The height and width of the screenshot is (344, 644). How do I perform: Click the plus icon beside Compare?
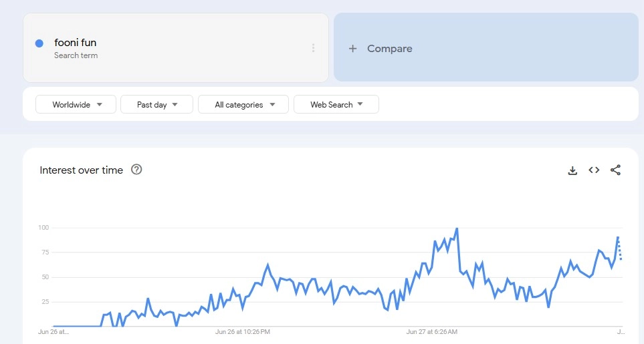[x=353, y=49]
